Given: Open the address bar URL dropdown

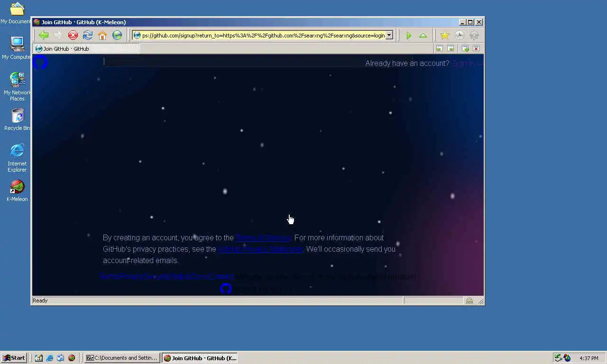Looking at the screenshot, I should click(389, 35).
